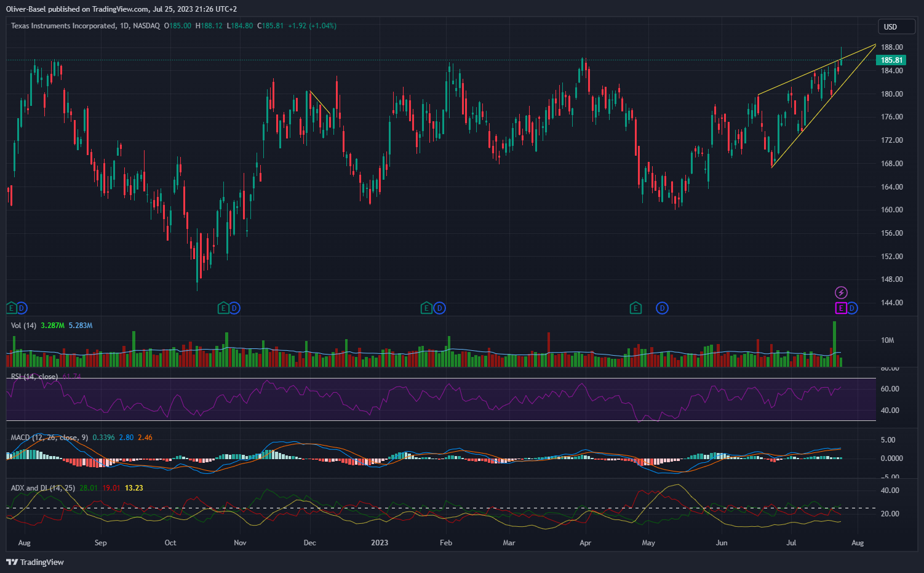Click the green 28.01 DI value
This screenshot has height=573, width=924.
pyautogui.click(x=89, y=487)
